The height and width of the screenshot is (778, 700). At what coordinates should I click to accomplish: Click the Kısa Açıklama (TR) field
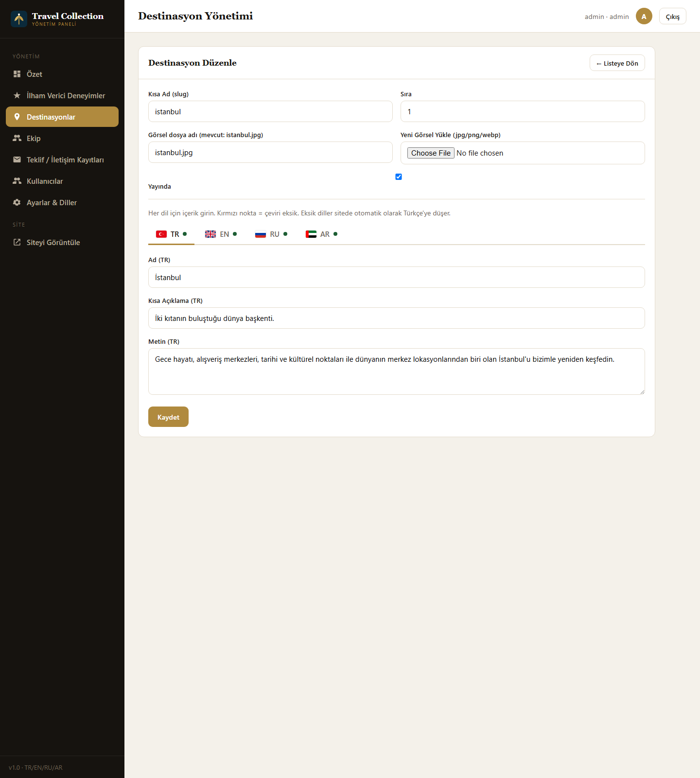(397, 318)
